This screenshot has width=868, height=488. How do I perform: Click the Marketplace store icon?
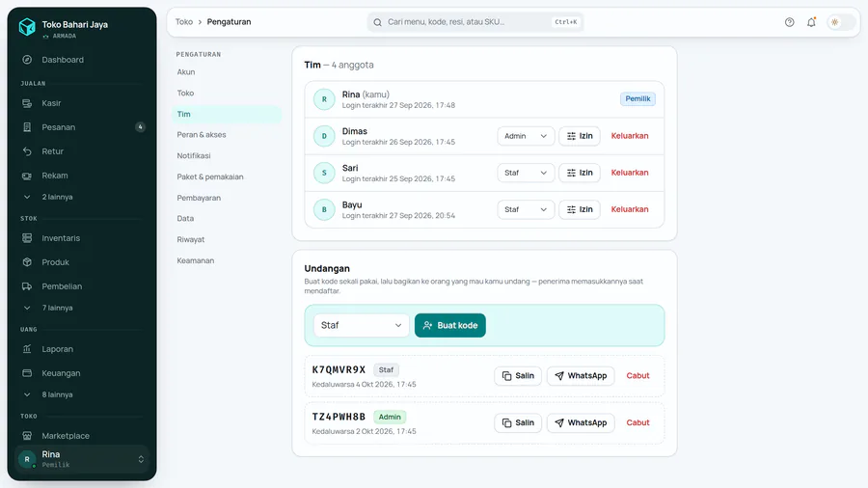[27, 436]
